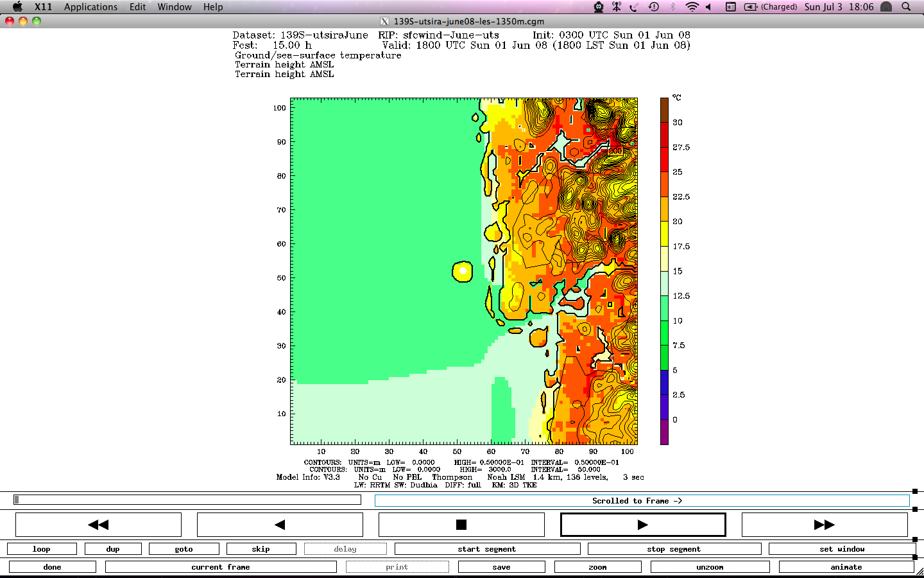The image size is (924, 578).
Task: Step back one frame with left arrow
Action: tap(280, 525)
